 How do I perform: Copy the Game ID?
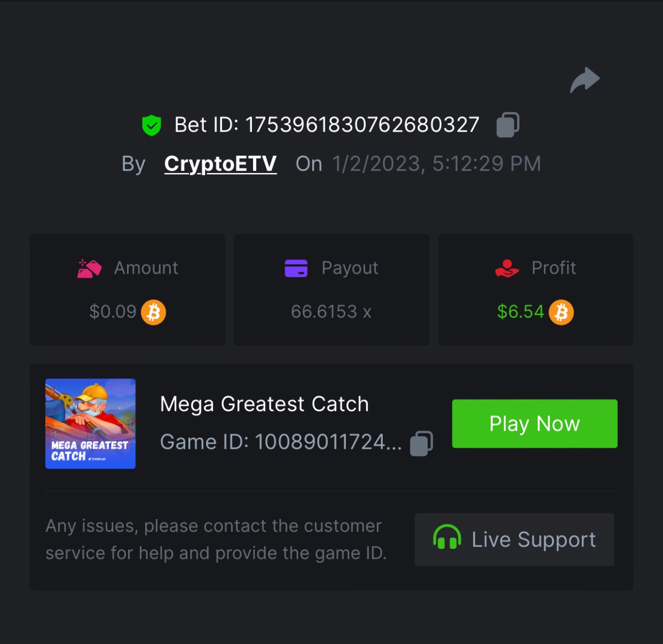click(422, 443)
